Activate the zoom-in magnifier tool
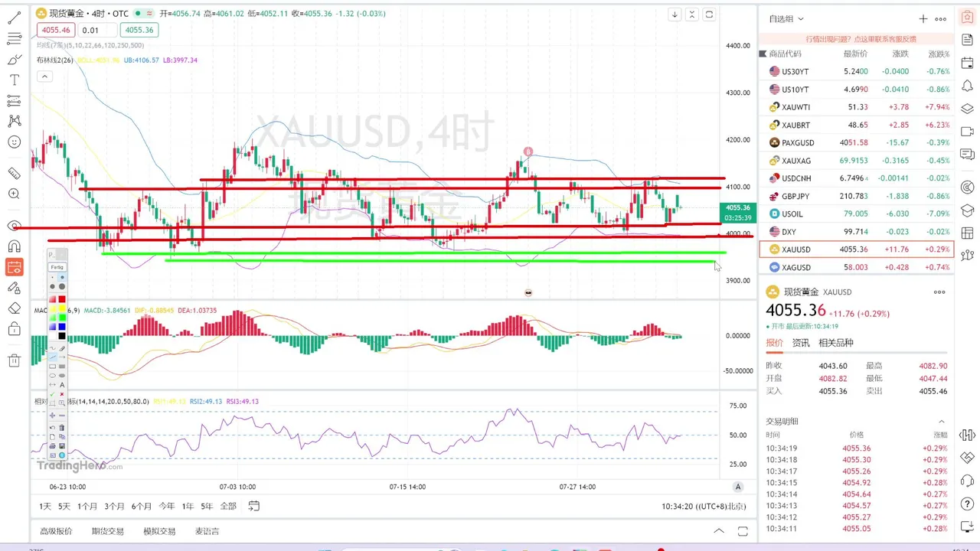Image resolution: width=980 pixels, height=551 pixels. coord(14,194)
